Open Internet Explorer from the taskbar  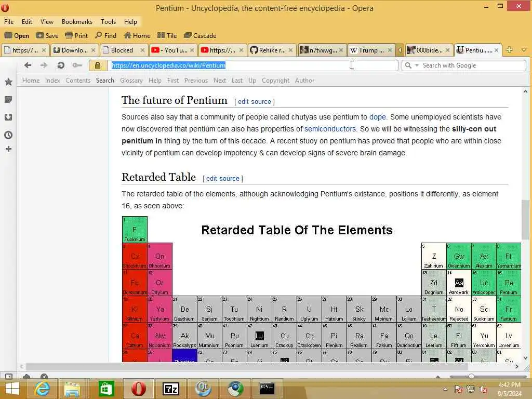pyautogui.click(x=43, y=389)
